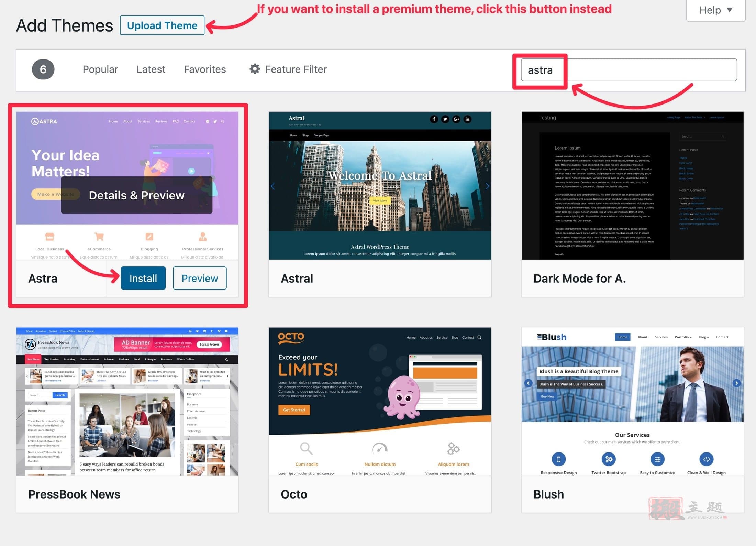This screenshot has height=546, width=756.
Task: Switch to the Latest tab
Action: pyautogui.click(x=151, y=69)
